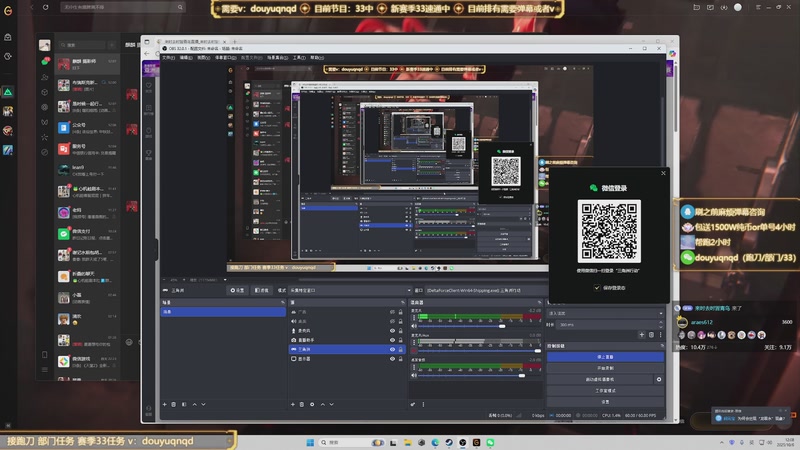Expand the scene transition type dropdown
Image resolution: width=800 pixels, height=450 pixels.
point(604,313)
